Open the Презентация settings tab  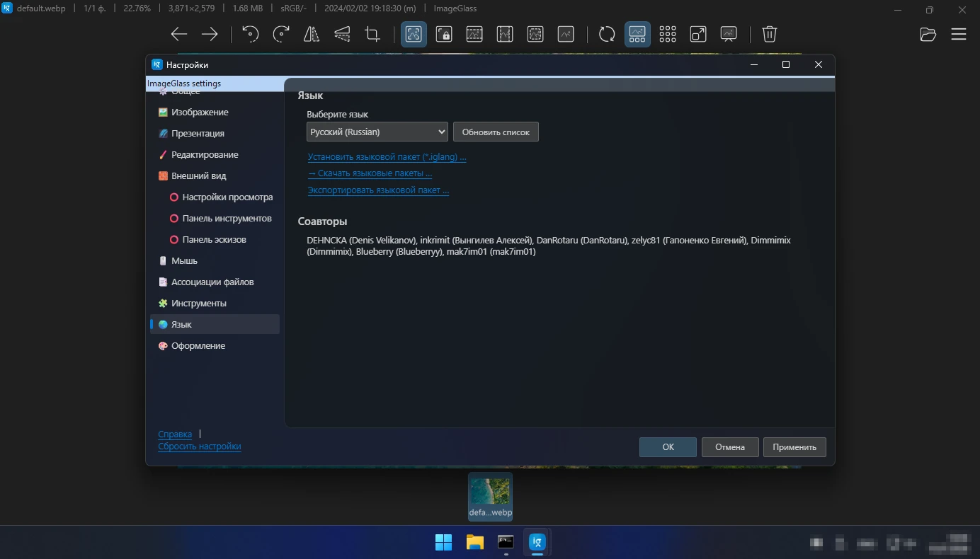pos(215,133)
